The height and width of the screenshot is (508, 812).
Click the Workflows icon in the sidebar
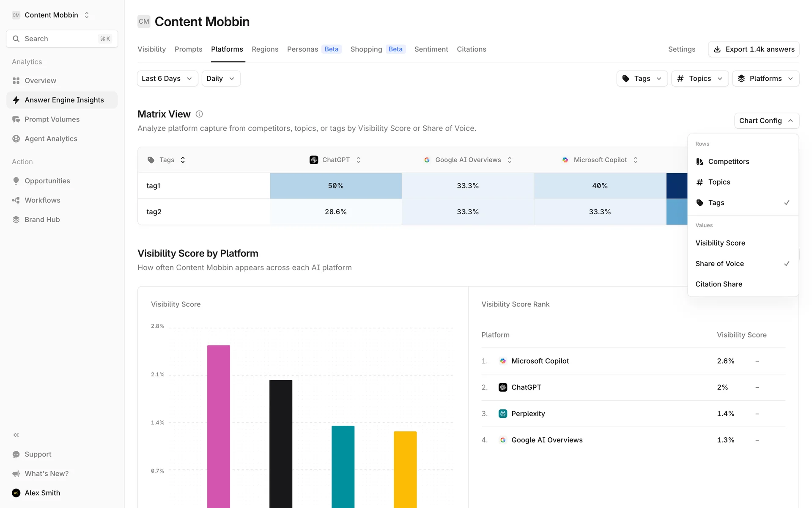coord(16,200)
